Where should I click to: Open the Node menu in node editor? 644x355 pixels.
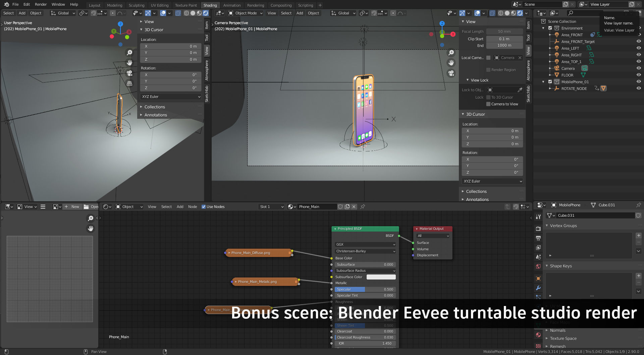[x=193, y=207]
